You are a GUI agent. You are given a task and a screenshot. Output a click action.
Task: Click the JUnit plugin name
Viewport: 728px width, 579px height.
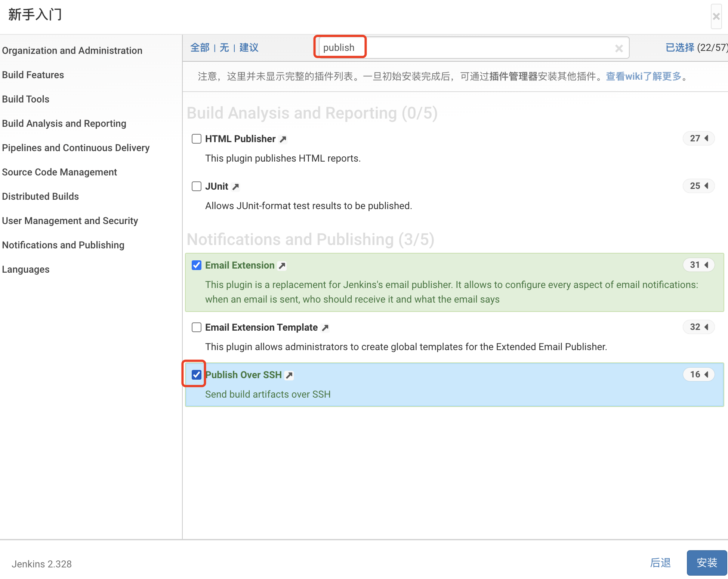(x=217, y=186)
